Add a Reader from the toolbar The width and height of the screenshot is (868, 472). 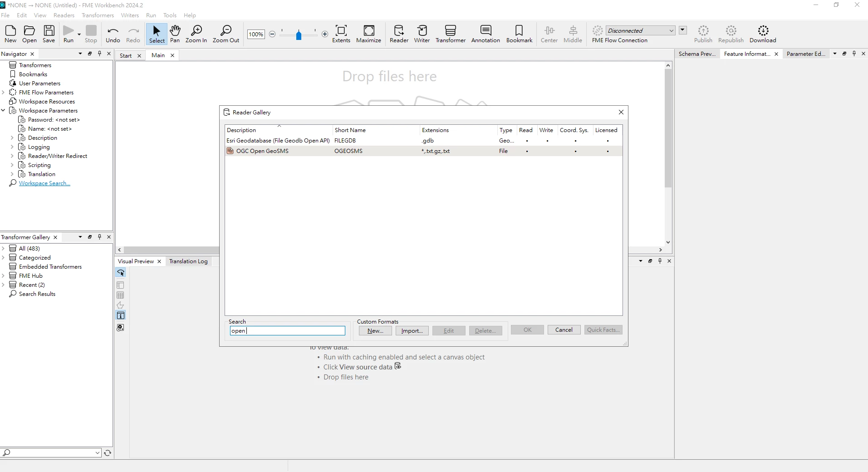tap(399, 34)
